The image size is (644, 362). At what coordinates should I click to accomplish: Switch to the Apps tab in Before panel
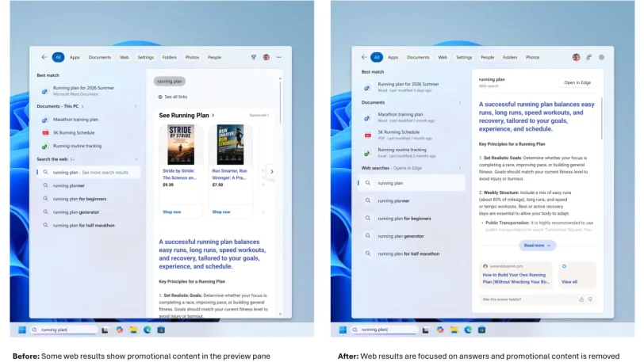click(75, 58)
